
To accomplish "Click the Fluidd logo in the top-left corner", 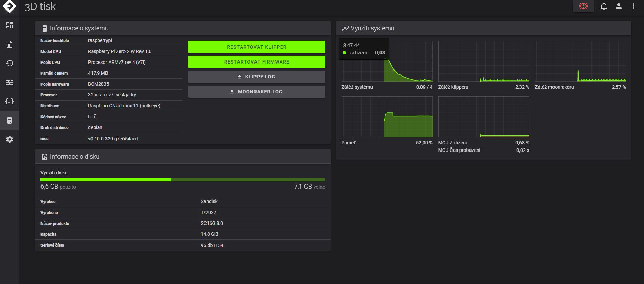I will pos(9,6).
